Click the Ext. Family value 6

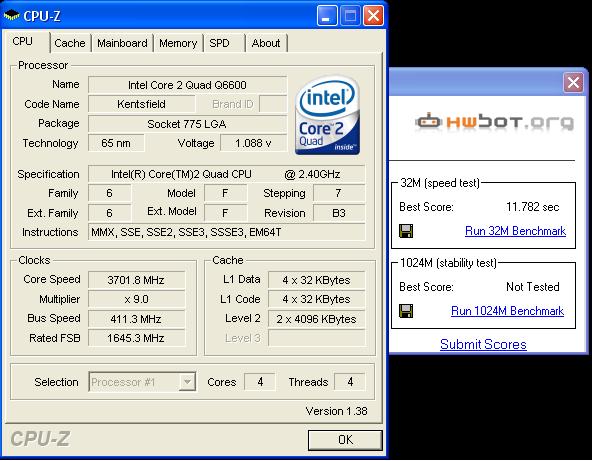(109, 213)
